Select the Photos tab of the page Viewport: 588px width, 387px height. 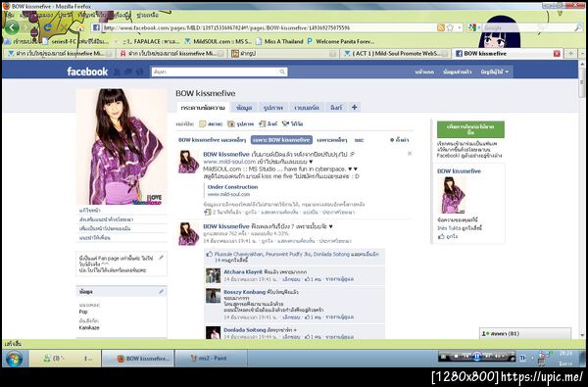[x=273, y=108]
